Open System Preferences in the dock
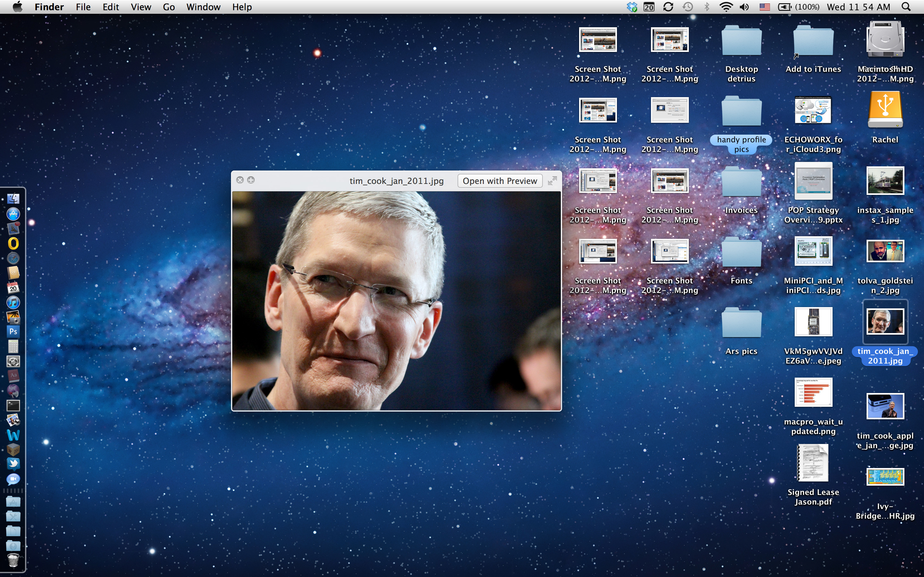This screenshot has width=924, height=577. (13, 361)
